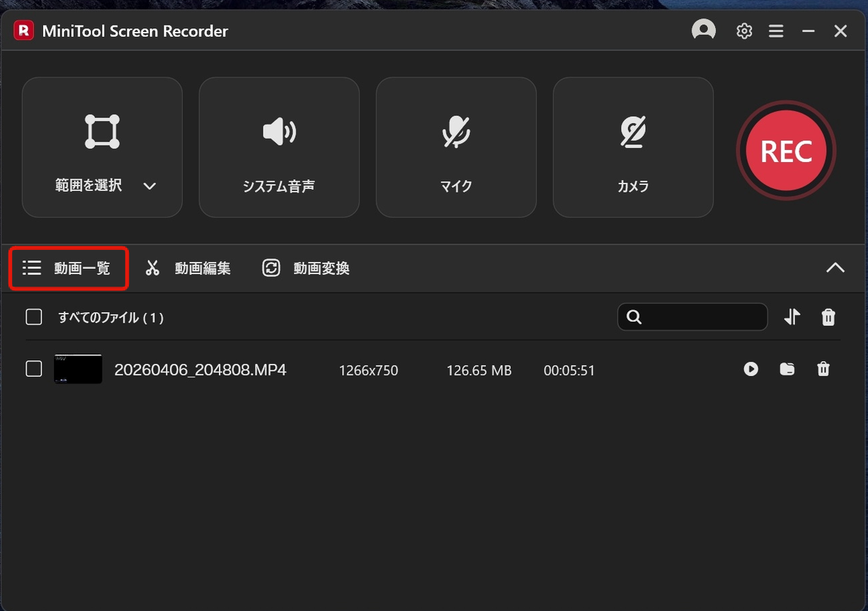Toggle the マイク microphone tile
The width and height of the screenshot is (868, 611).
coord(456,147)
